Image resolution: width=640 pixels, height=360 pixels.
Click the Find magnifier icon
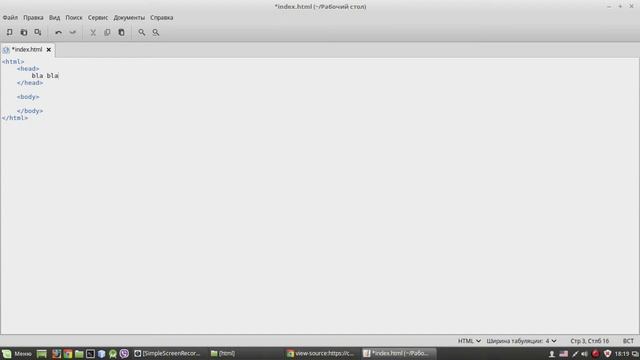(x=141, y=32)
